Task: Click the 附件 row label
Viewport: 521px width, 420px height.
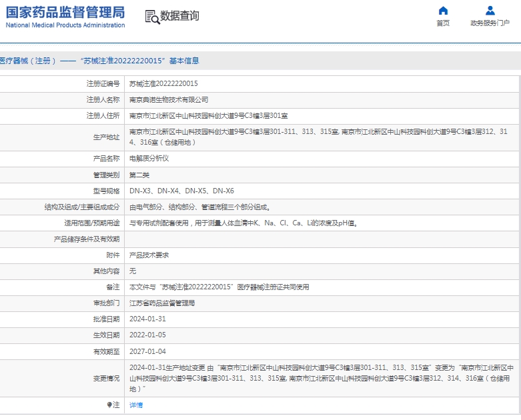Action: (113, 255)
